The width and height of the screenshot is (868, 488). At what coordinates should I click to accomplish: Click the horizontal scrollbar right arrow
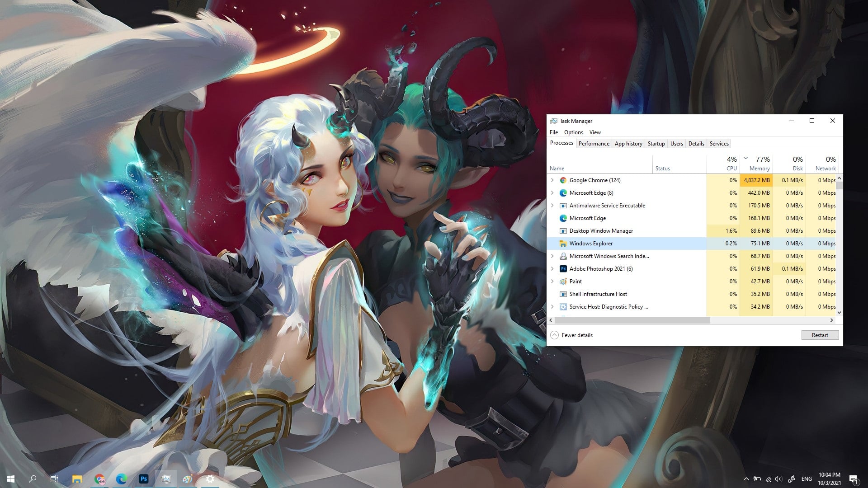point(832,320)
